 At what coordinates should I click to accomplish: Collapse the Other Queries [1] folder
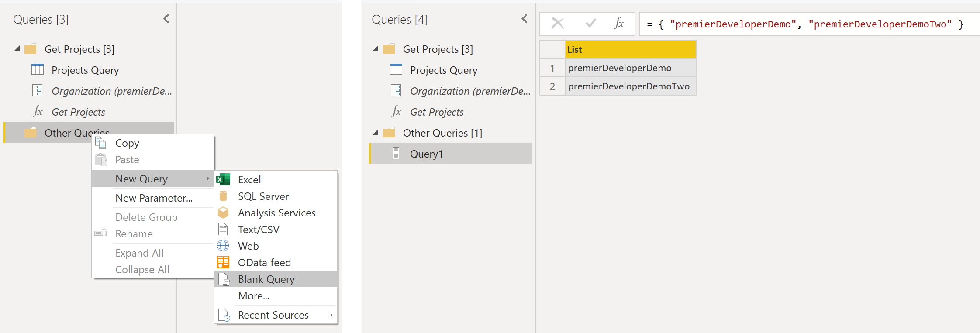tap(375, 133)
